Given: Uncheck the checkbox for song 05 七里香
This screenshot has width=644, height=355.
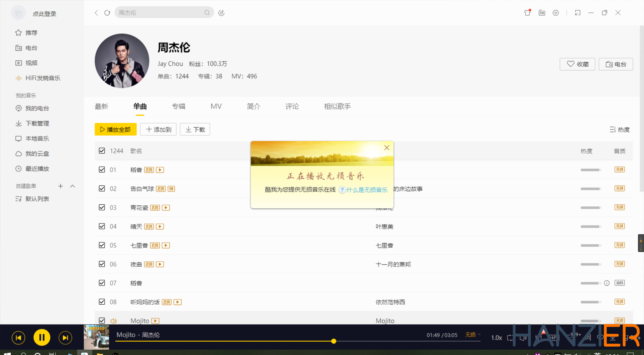Looking at the screenshot, I should (102, 245).
